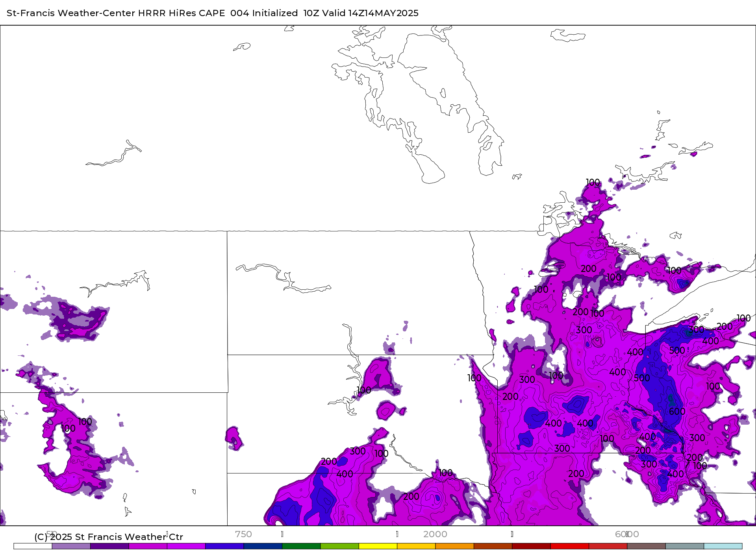Select the dark green colorbar swatch

[x=301, y=546]
